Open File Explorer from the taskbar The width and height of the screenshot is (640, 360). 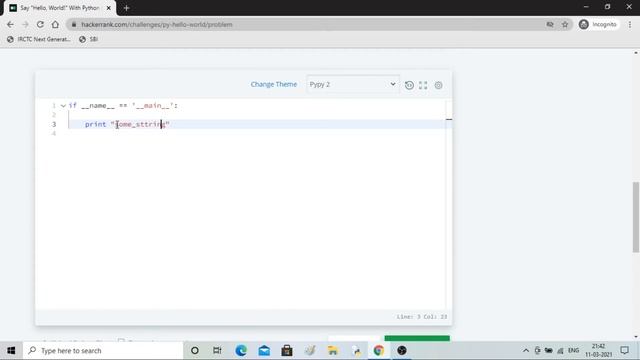[333, 351]
